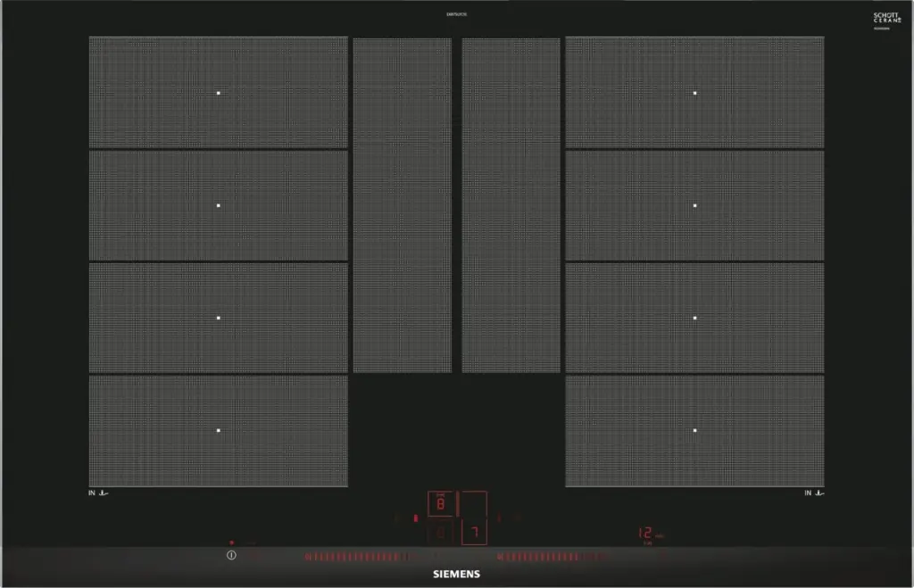This screenshot has width=914, height=588.
Task: Tap the timer display reading 12 min
Action: (x=651, y=534)
